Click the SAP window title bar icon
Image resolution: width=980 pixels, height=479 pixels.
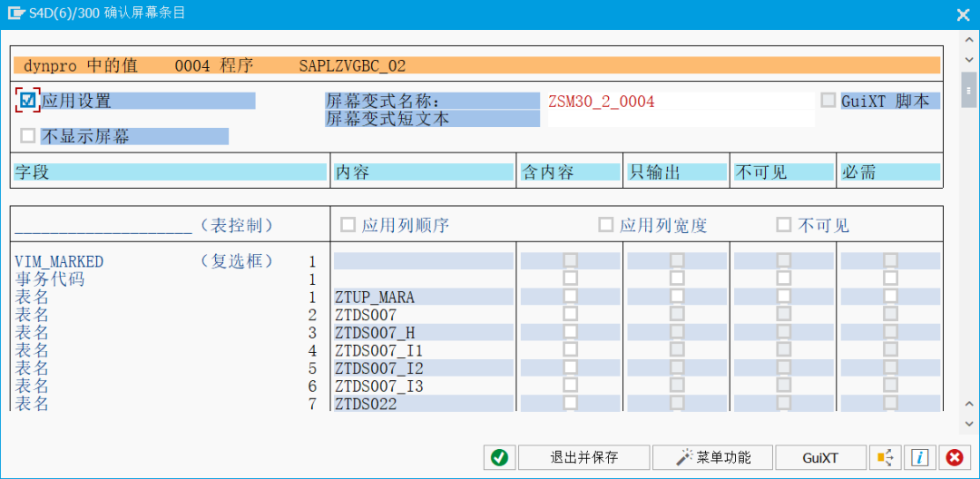click(x=15, y=13)
